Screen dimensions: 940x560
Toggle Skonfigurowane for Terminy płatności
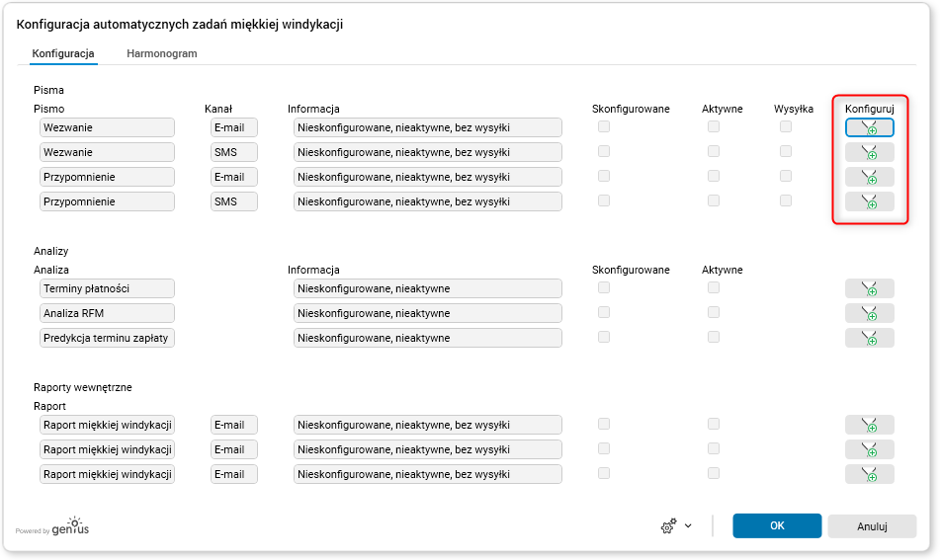coord(604,287)
